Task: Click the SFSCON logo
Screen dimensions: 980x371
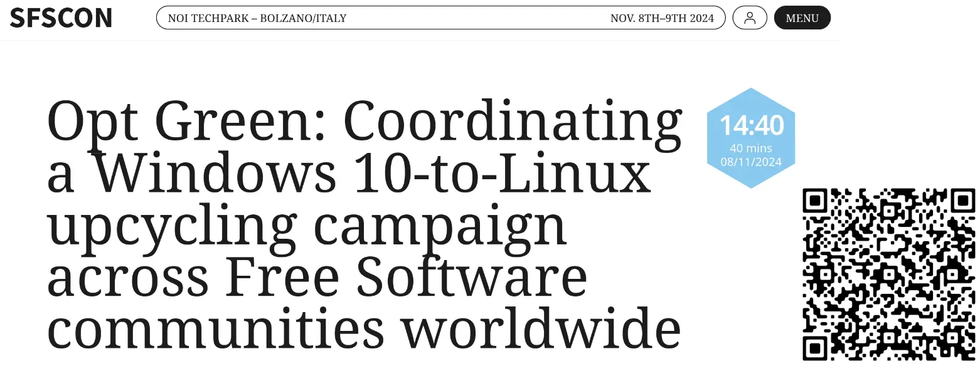Action: coord(61,18)
